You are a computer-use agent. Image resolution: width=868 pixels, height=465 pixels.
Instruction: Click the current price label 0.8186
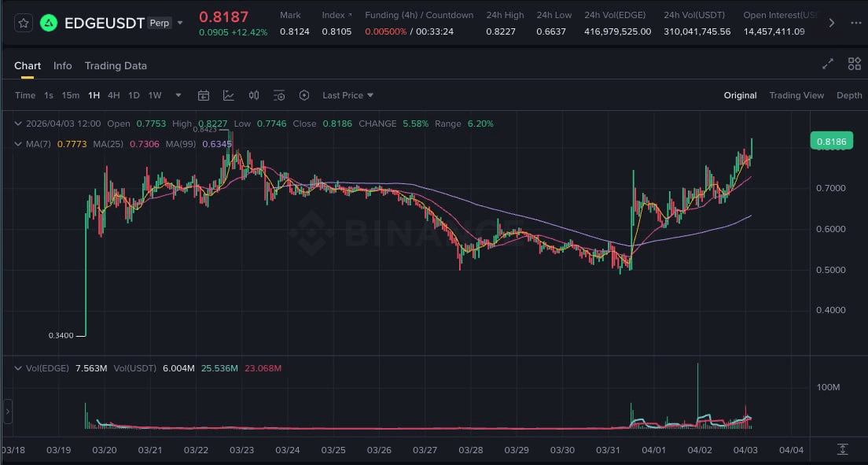[x=831, y=141]
